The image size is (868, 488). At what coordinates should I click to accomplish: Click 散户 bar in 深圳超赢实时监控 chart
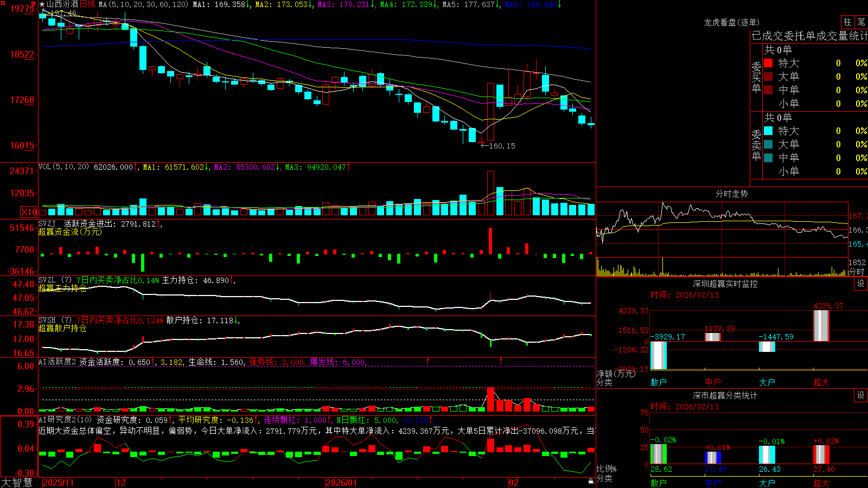(659, 356)
